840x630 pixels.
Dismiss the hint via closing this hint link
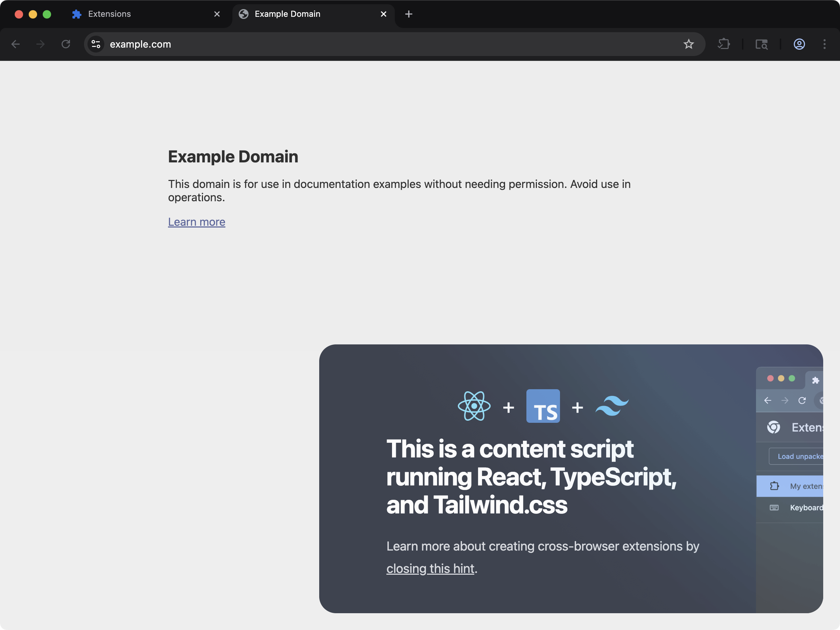point(430,568)
